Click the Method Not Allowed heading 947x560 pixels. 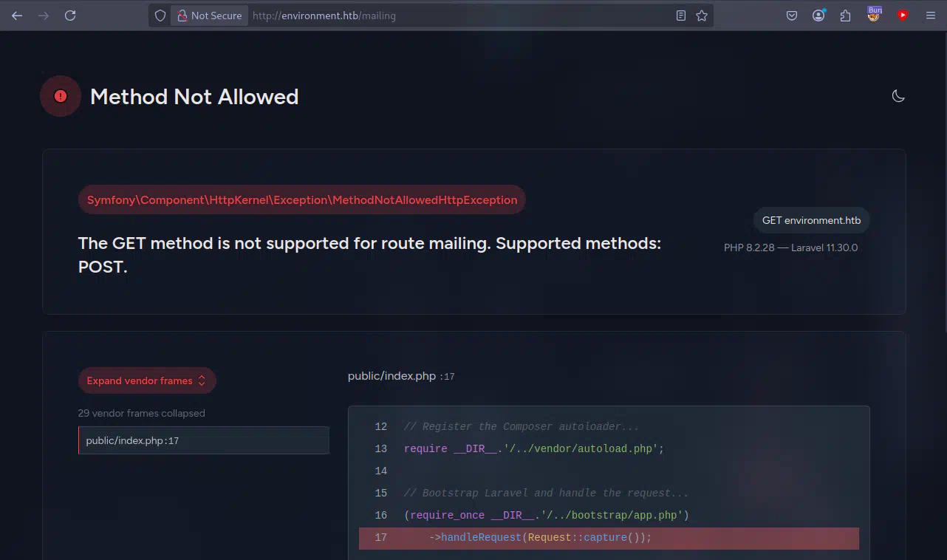pos(194,97)
